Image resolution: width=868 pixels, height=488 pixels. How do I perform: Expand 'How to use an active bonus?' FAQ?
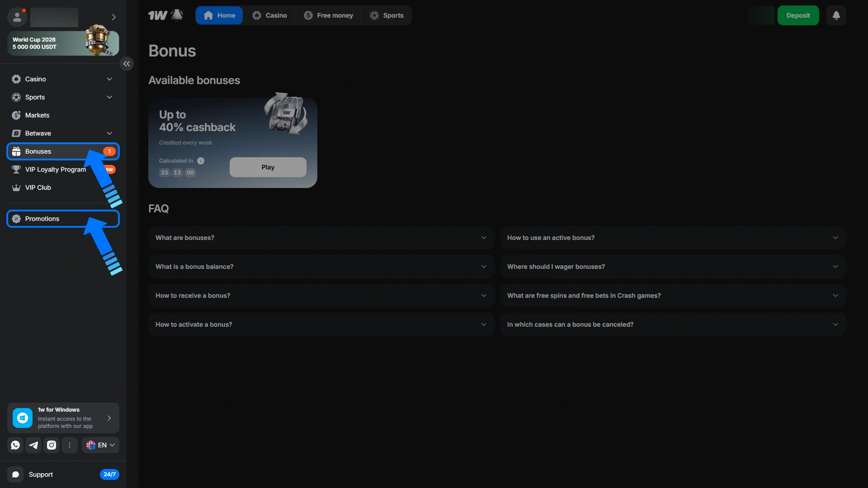tap(673, 238)
